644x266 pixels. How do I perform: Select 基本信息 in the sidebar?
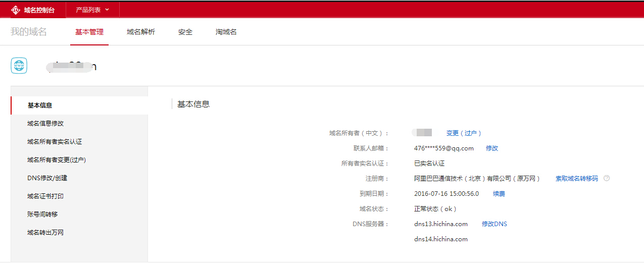(40, 105)
